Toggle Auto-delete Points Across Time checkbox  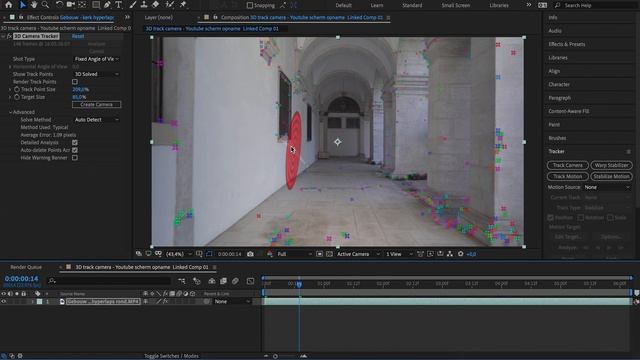75,150
